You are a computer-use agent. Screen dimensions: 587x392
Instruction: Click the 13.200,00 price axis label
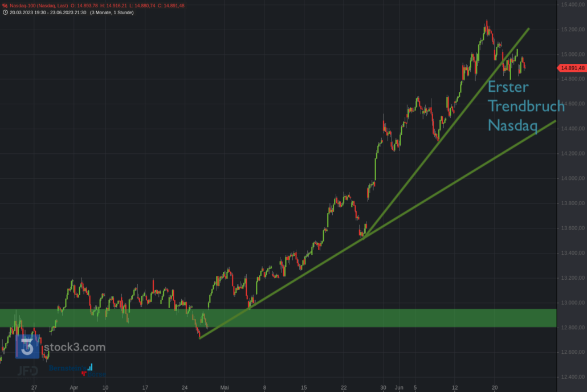coord(573,278)
